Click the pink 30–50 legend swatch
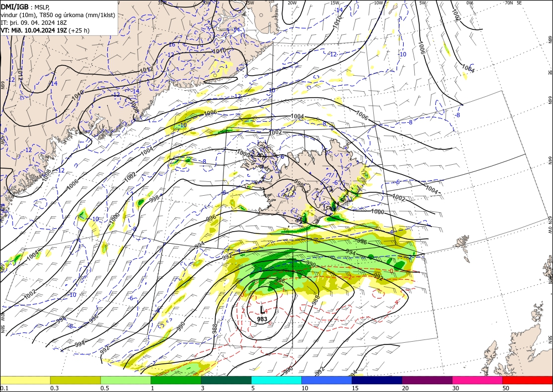Image resolution: width=553 pixels, height=392 pixels. (x=478, y=380)
